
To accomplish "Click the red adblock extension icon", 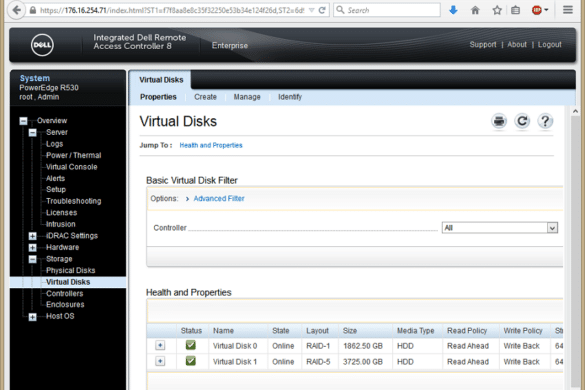I will click(537, 10).
